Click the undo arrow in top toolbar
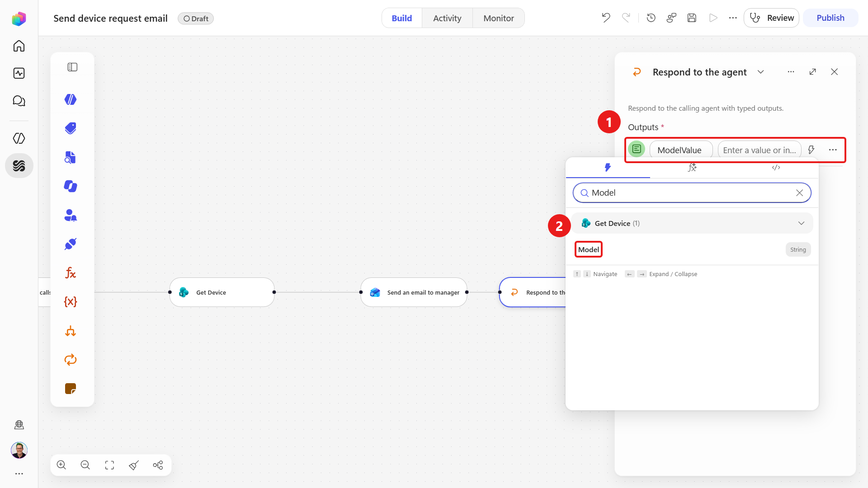The image size is (868, 488). (606, 18)
